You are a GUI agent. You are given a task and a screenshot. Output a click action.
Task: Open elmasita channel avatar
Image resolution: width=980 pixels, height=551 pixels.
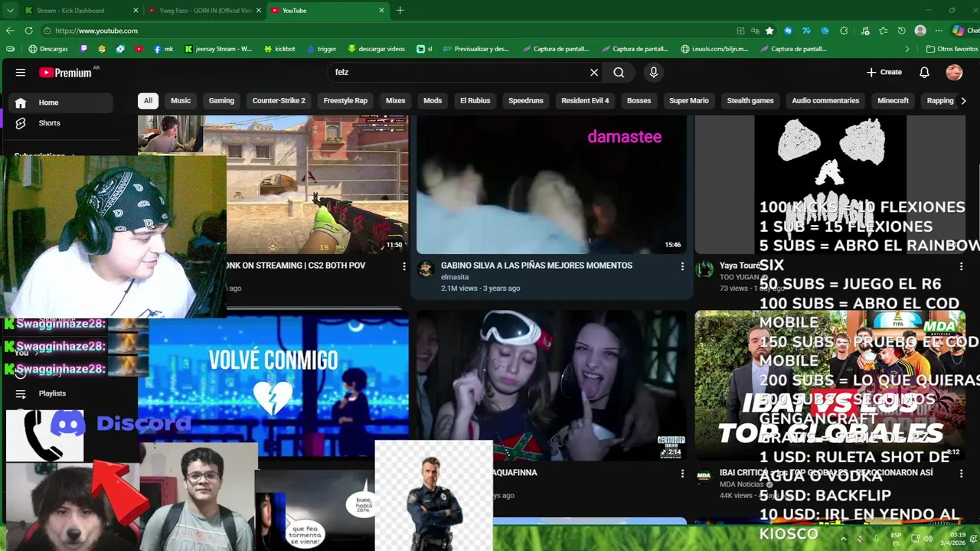tap(426, 269)
